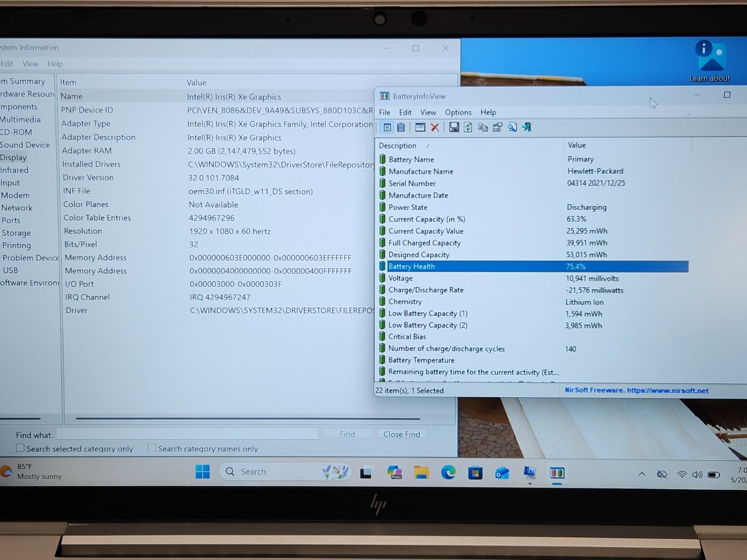Screen dimensions: 747x560
Task: Click the weather widget on taskbar
Action: point(33,471)
